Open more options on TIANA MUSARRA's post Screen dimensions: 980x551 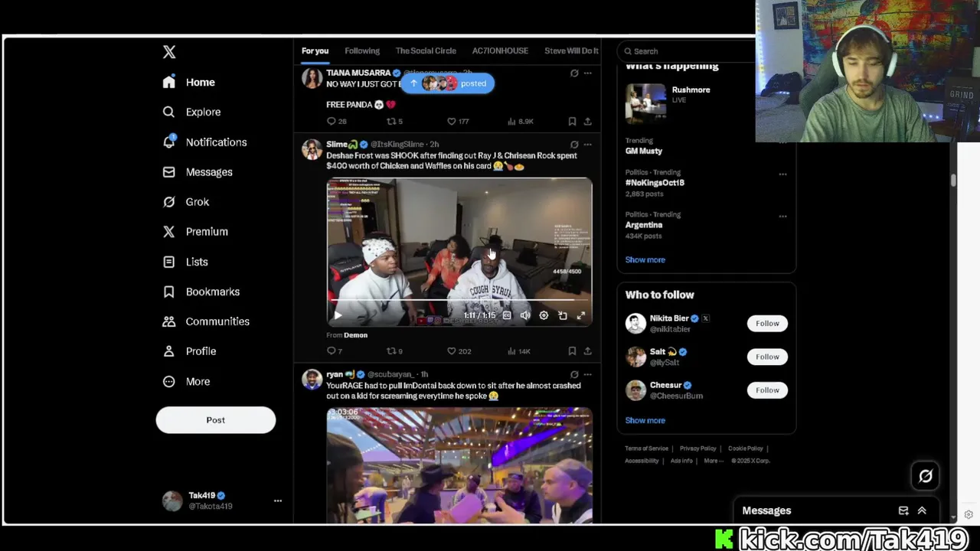point(587,73)
